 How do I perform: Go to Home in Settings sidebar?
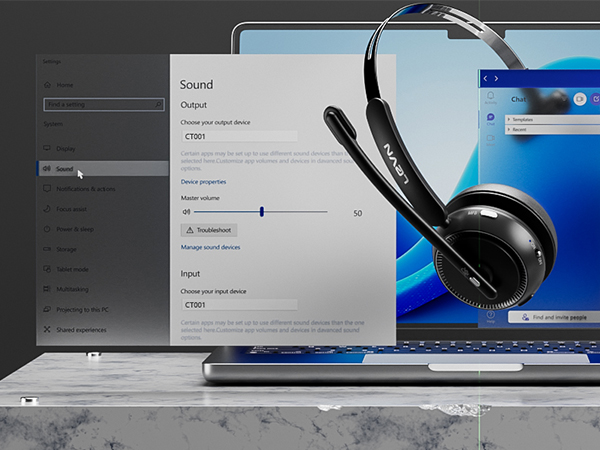[65, 85]
